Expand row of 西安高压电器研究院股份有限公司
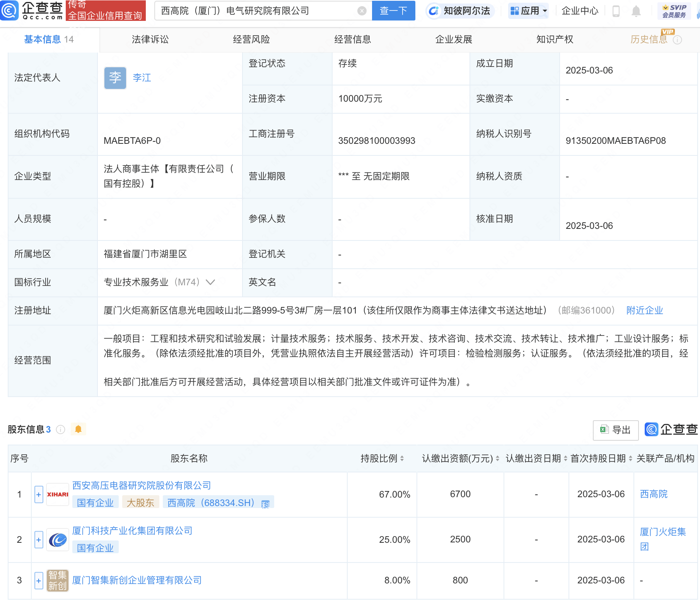 pyautogui.click(x=39, y=494)
